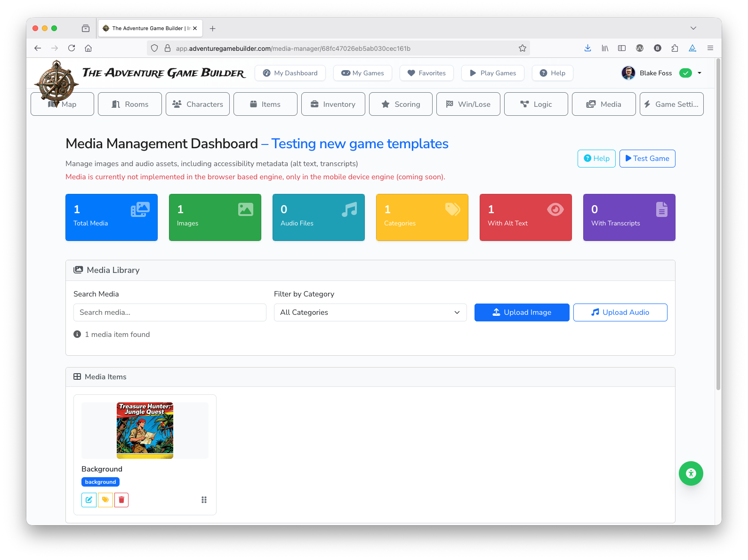Open the Scoring tab
The width and height of the screenshot is (748, 560).
(x=401, y=104)
